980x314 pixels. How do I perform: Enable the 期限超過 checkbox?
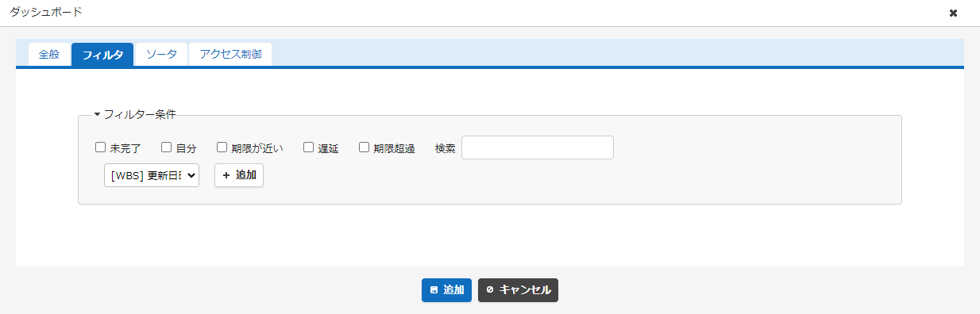pyautogui.click(x=365, y=147)
